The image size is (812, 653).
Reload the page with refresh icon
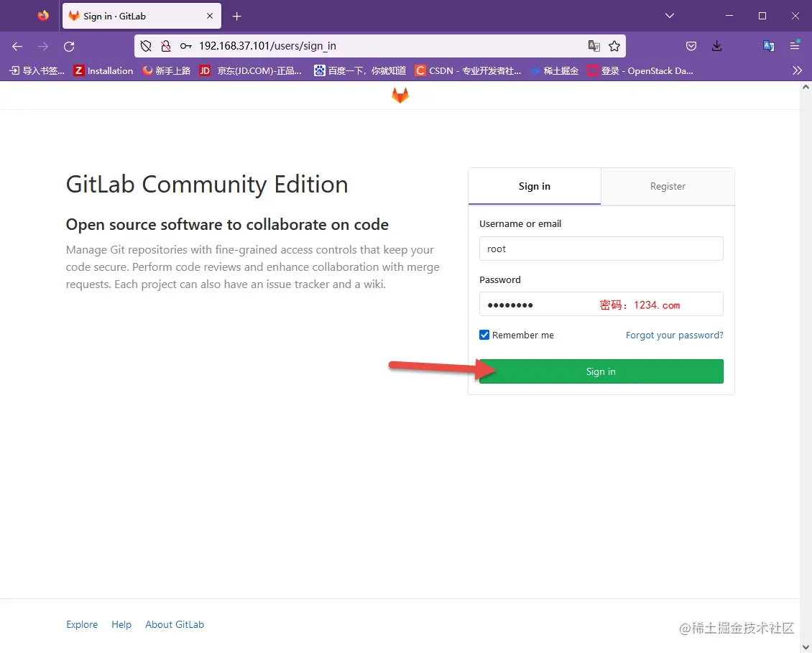click(69, 47)
